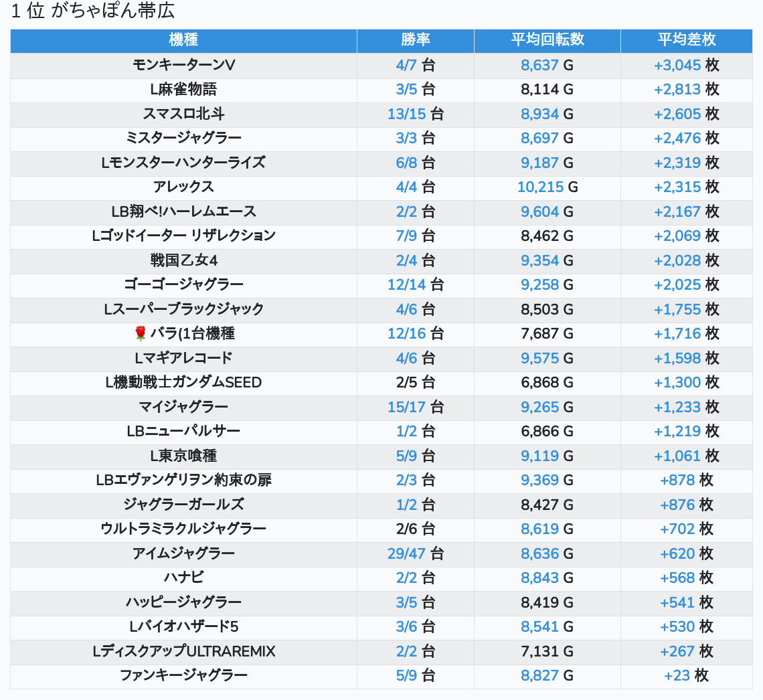Select the 3/3 台 win rate
763x700 pixels.
tap(415, 138)
